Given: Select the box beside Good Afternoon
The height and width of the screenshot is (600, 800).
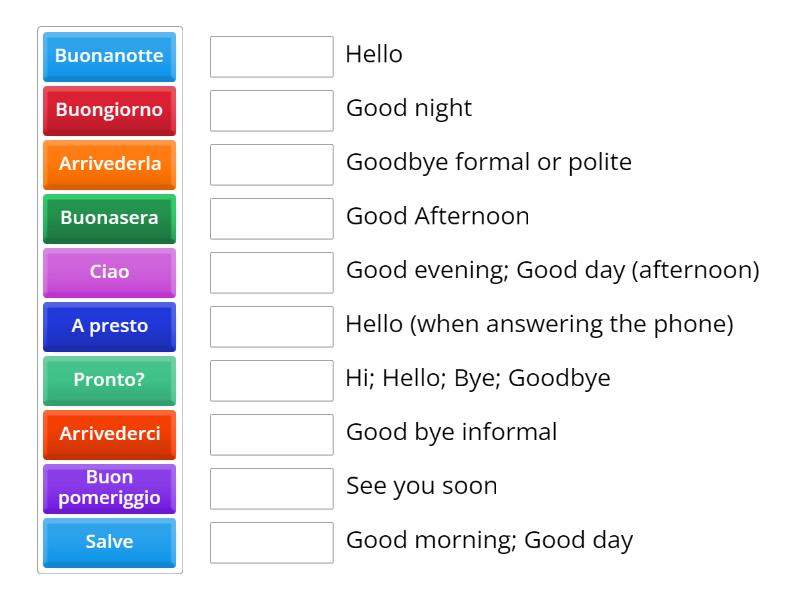Looking at the screenshot, I should coord(271,218).
